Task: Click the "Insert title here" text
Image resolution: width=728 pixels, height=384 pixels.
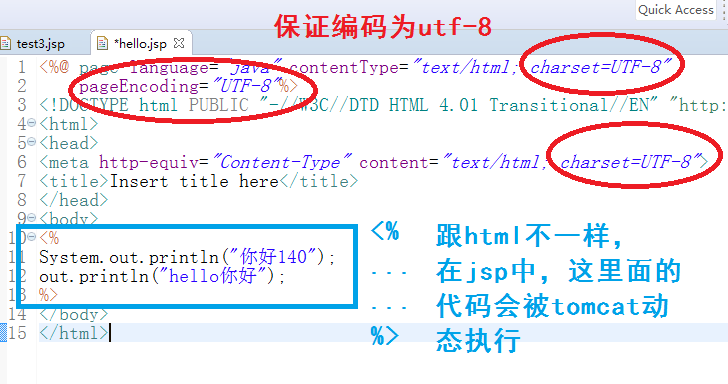Action: pyautogui.click(x=194, y=181)
